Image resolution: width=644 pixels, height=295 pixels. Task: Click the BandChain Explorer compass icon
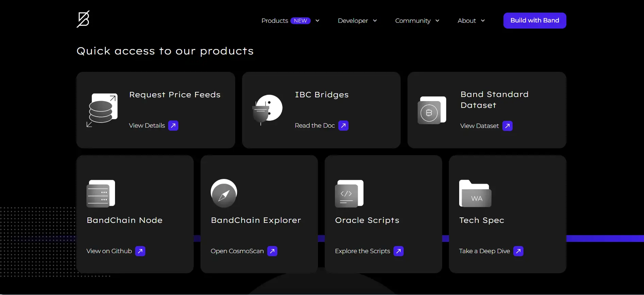point(224,193)
